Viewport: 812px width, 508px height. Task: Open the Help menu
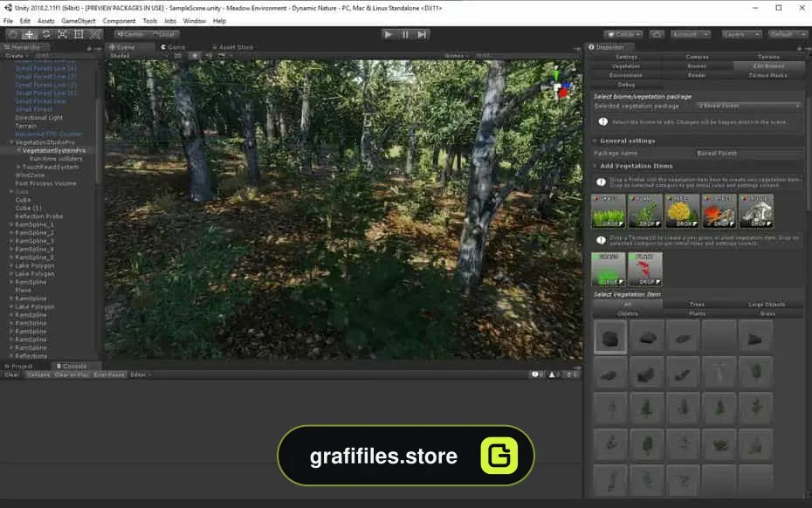pos(219,21)
